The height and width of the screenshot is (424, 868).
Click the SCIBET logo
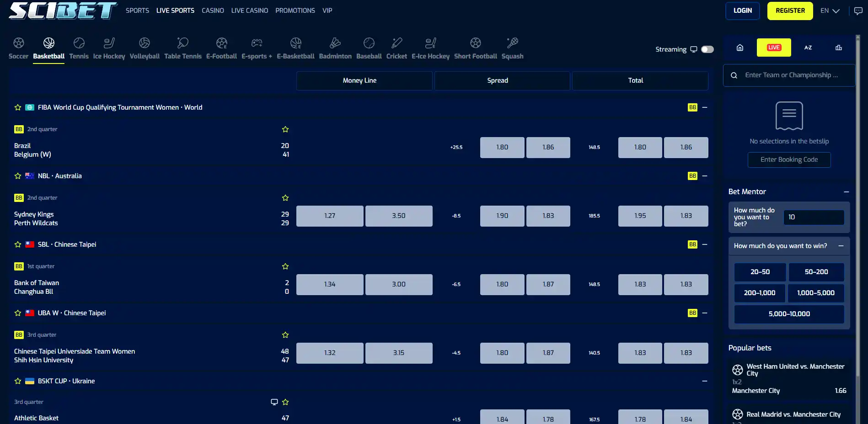(63, 11)
